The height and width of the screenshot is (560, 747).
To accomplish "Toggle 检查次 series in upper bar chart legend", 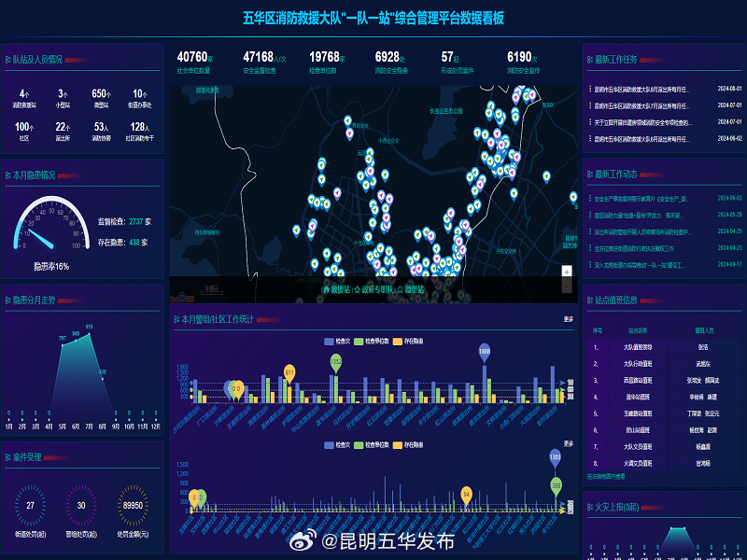I will (330, 342).
